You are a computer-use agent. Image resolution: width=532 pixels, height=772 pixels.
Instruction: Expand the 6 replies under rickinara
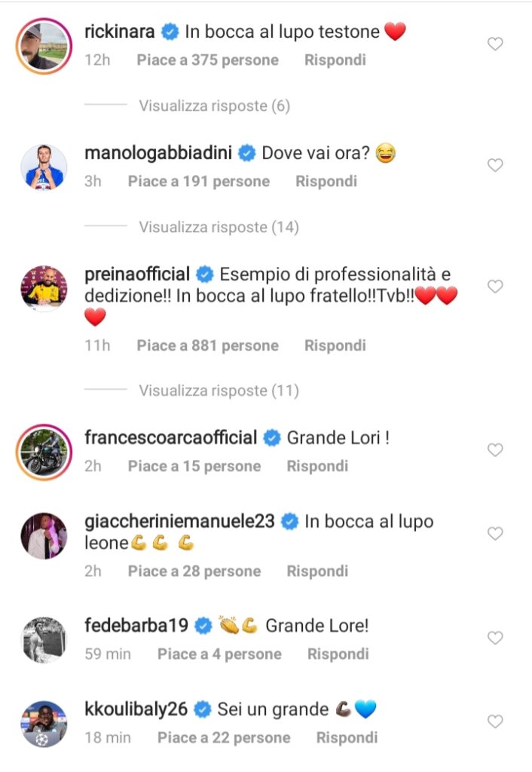coord(214,106)
